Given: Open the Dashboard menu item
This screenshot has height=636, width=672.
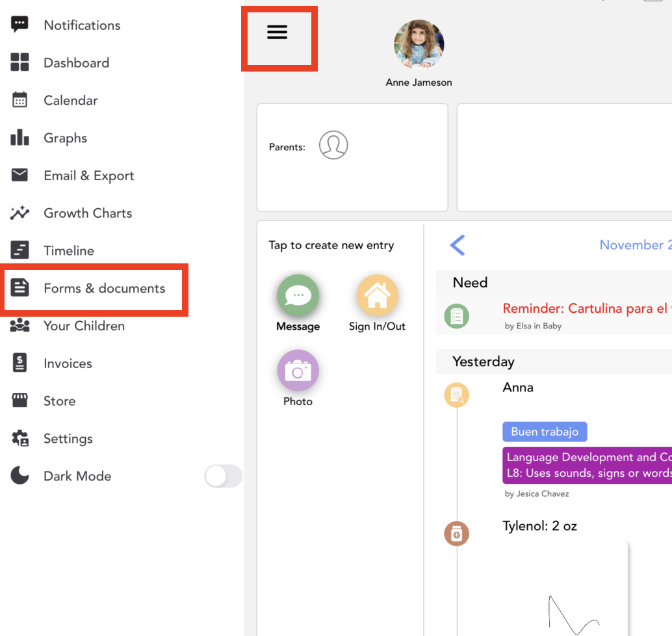Looking at the screenshot, I should click(x=76, y=62).
